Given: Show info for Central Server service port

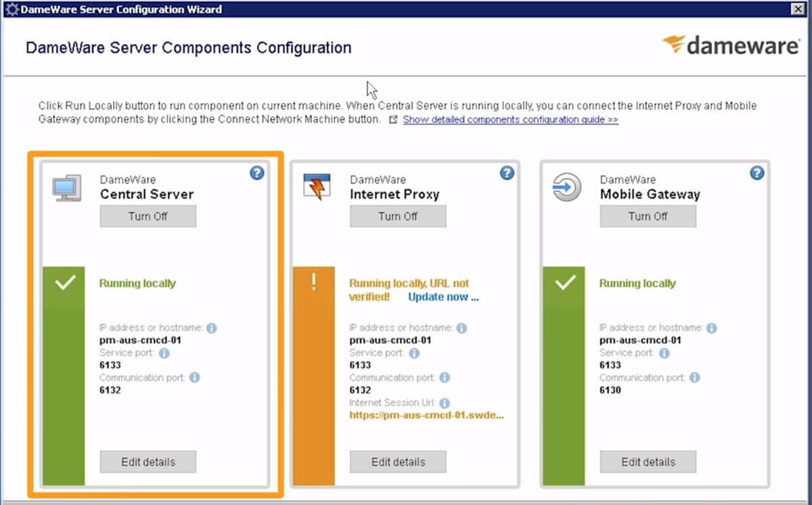Looking at the screenshot, I should click(x=164, y=353).
